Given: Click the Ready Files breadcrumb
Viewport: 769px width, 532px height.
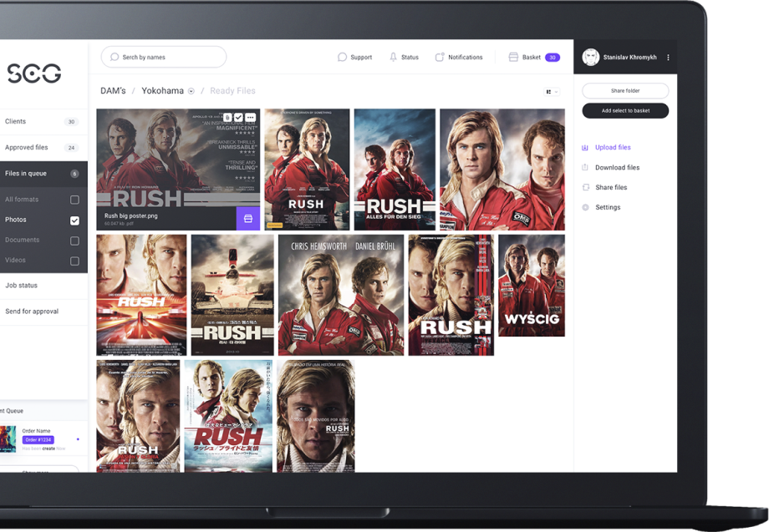Looking at the screenshot, I should (x=232, y=91).
